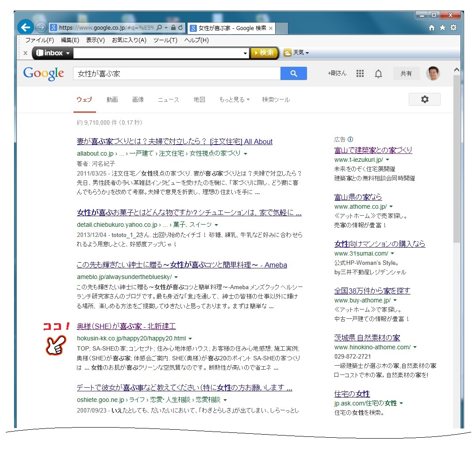Viewport: 476px width, 451px height.
Task: Open dropdown arrow beside www.t-iezukuri.jp ad
Action: 388,160
